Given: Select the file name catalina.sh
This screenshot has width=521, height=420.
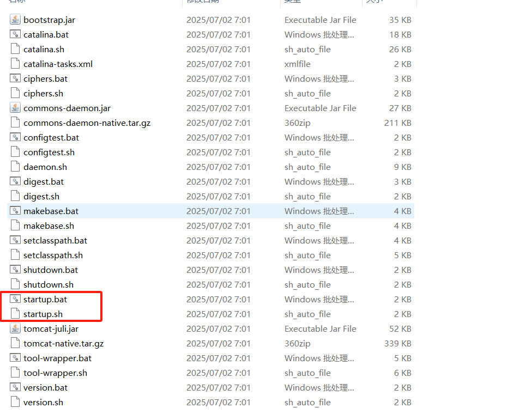Looking at the screenshot, I should tap(44, 49).
